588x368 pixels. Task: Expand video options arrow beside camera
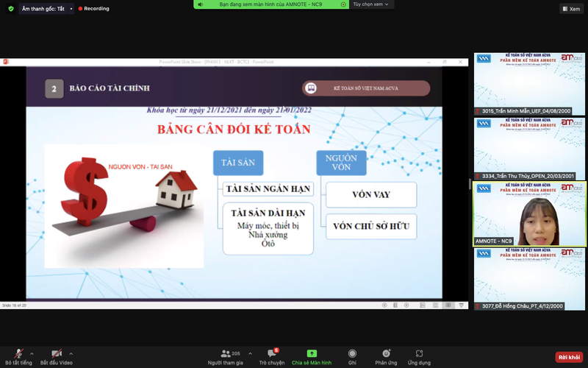coord(71,351)
